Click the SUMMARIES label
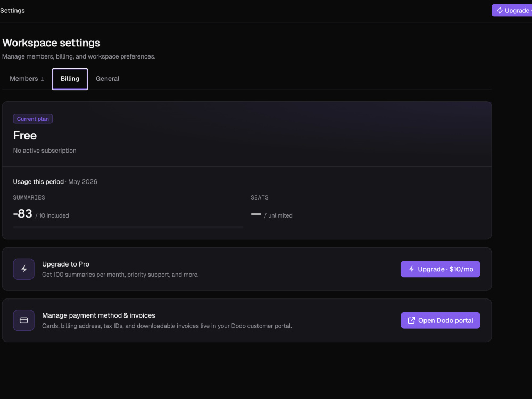The image size is (532, 399). tap(29, 197)
